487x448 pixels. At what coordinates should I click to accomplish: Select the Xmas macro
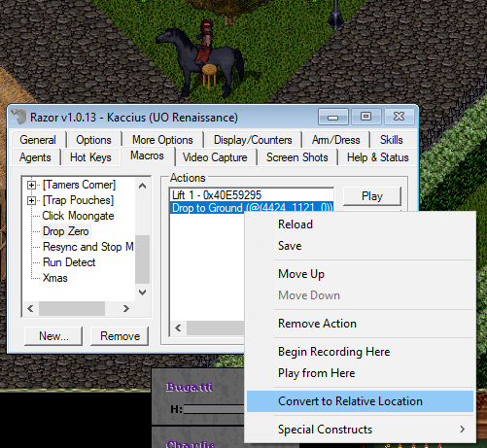[55, 278]
